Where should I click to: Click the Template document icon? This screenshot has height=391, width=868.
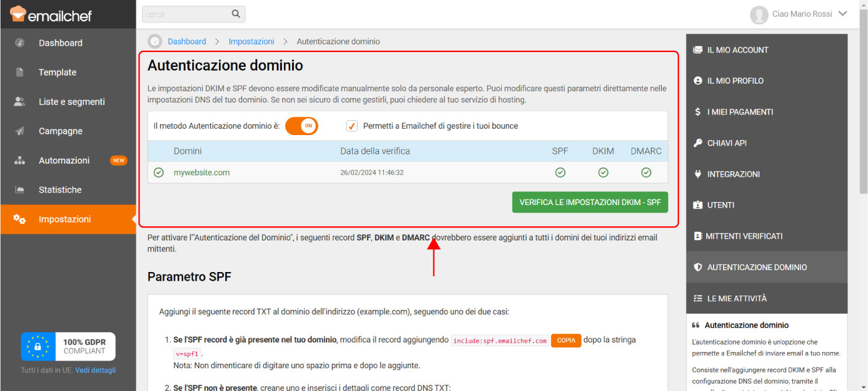(20, 72)
